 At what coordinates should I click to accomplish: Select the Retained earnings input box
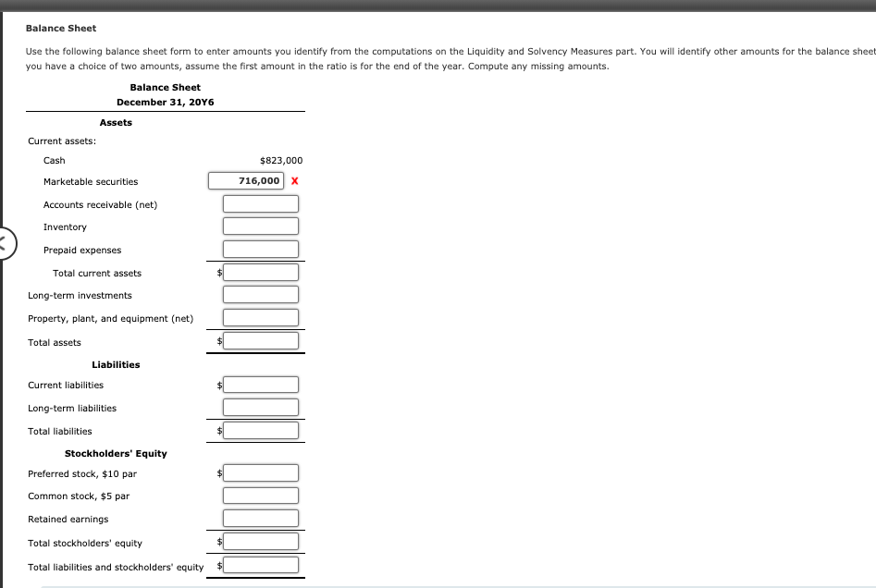tap(261, 519)
